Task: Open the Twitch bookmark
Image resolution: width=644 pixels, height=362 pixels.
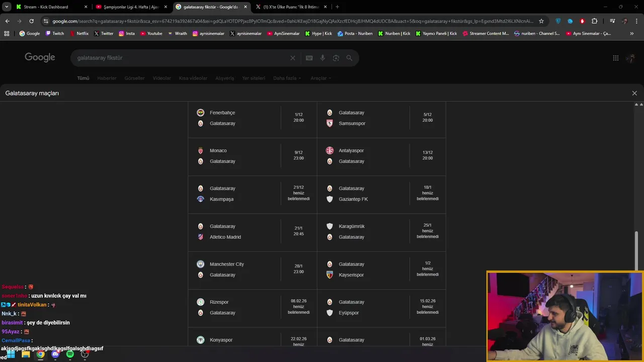Action: pyautogui.click(x=55, y=34)
